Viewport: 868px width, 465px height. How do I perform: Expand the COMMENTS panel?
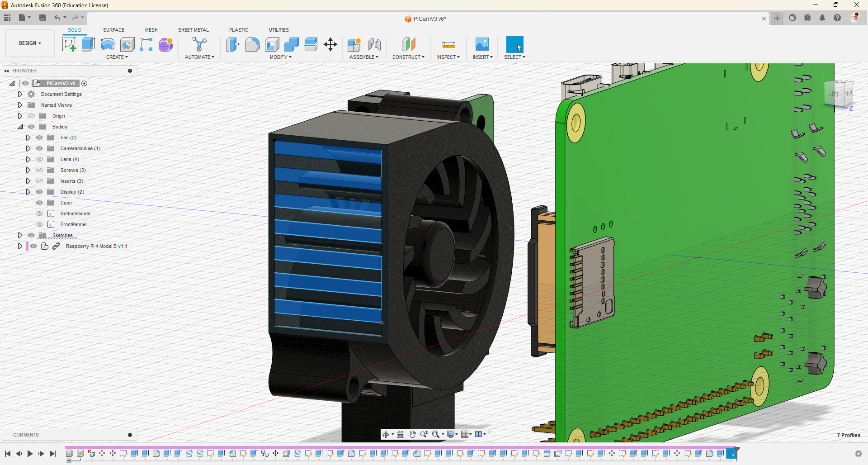coord(130,435)
